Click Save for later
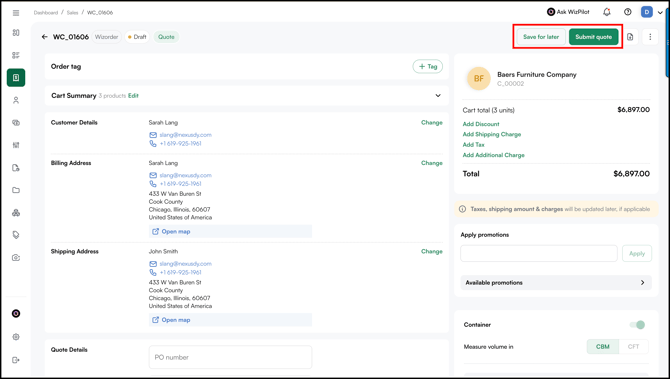670x379 pixels. (x=541, y=37)
